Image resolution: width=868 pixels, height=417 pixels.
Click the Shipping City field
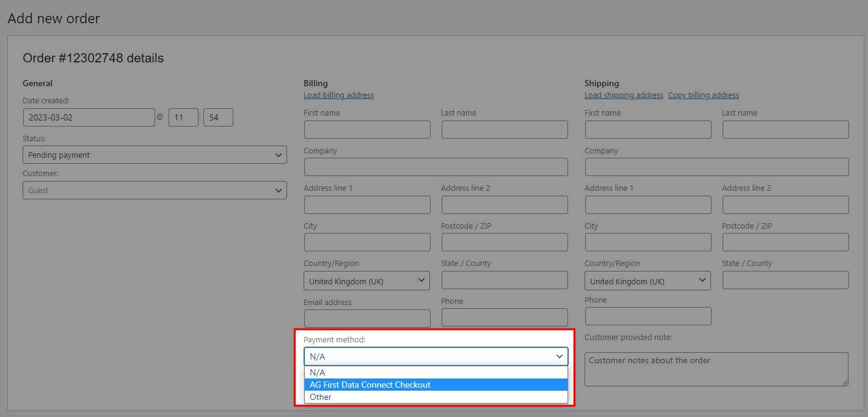point(648,242)
